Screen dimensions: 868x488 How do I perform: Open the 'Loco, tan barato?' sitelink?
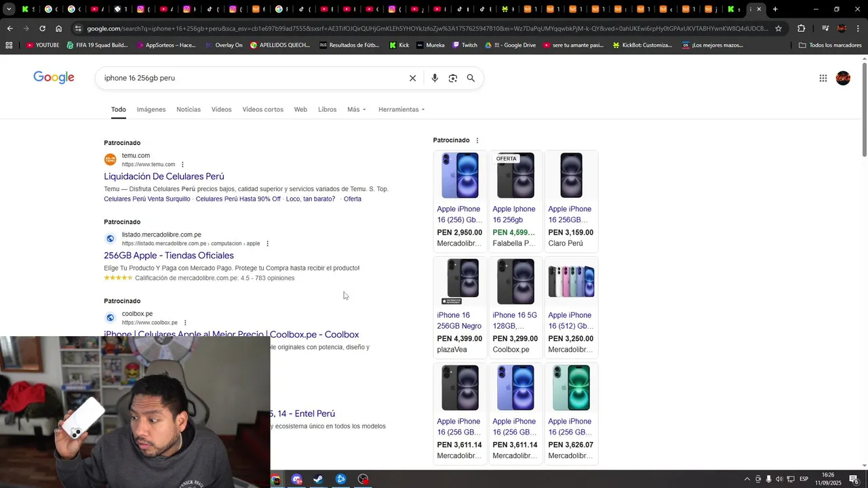[x=311, y=199]
